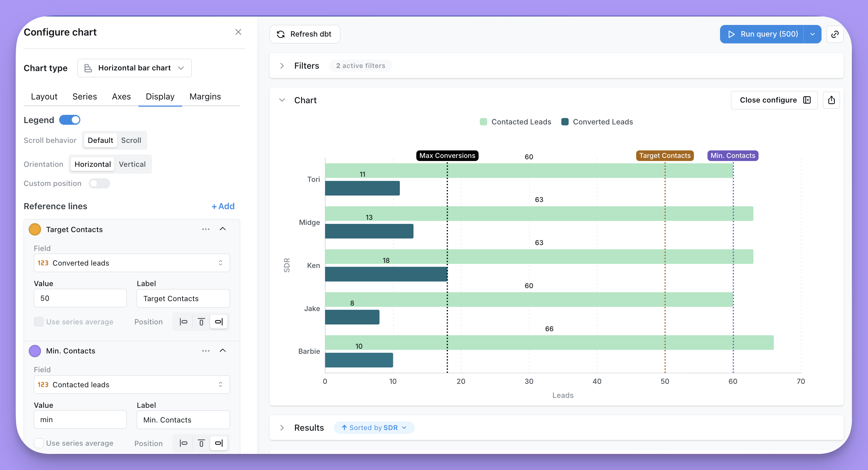This screenshot has height=470, width=868.
Task: Open Min. Contacts more options menu
Action: pos(206,351)
